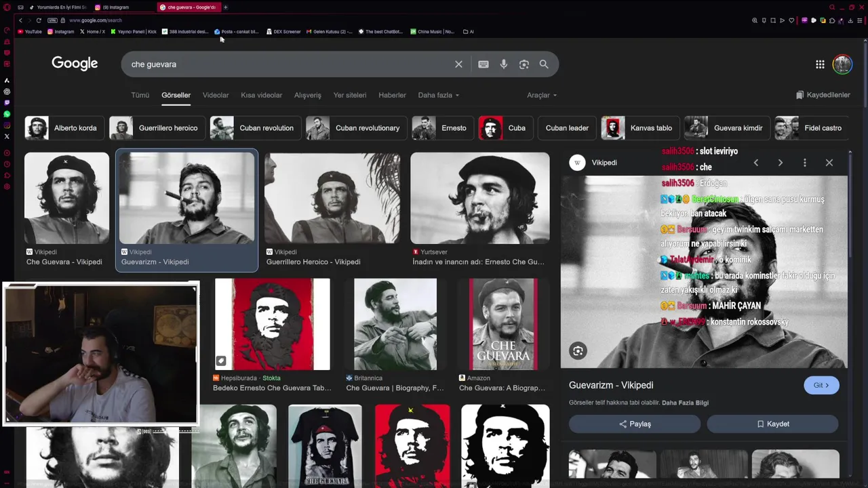868x488 pixels.
Task: Open 'Che Guevara - Vikipedi' image result
Action: 66,209
